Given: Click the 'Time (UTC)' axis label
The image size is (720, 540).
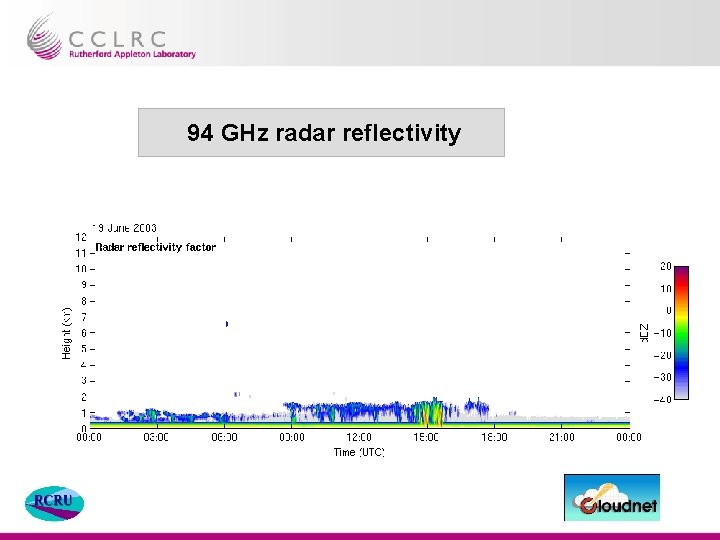Looking at the screenshot, I should [x=359, y=452].
